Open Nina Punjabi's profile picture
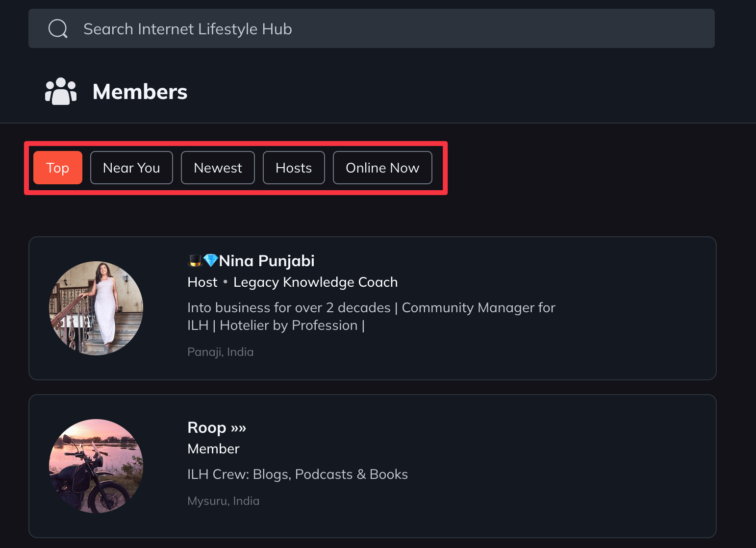This screenshot has width=756, height=548. coord(96,308)
